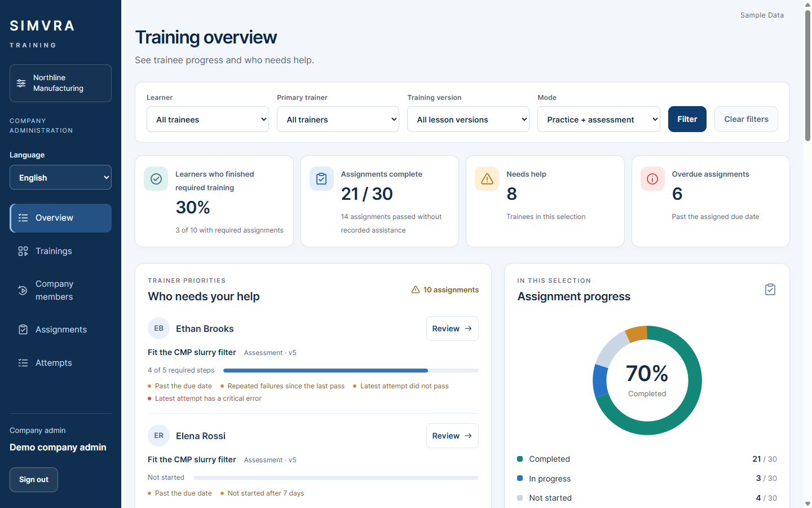The height and width of the screenshot is (508, 812).
Task: Click the Training overview heading
Action: [x=206, y=37]
